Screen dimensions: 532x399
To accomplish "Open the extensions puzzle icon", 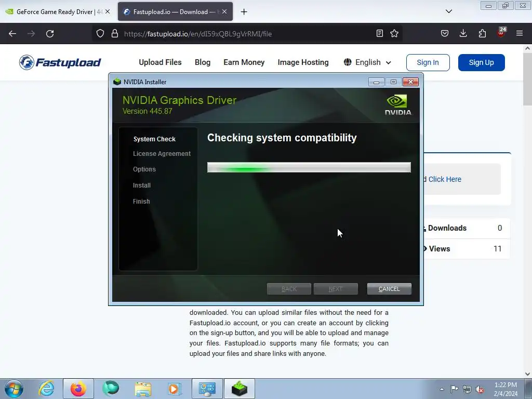I will (x=482, y=33).
